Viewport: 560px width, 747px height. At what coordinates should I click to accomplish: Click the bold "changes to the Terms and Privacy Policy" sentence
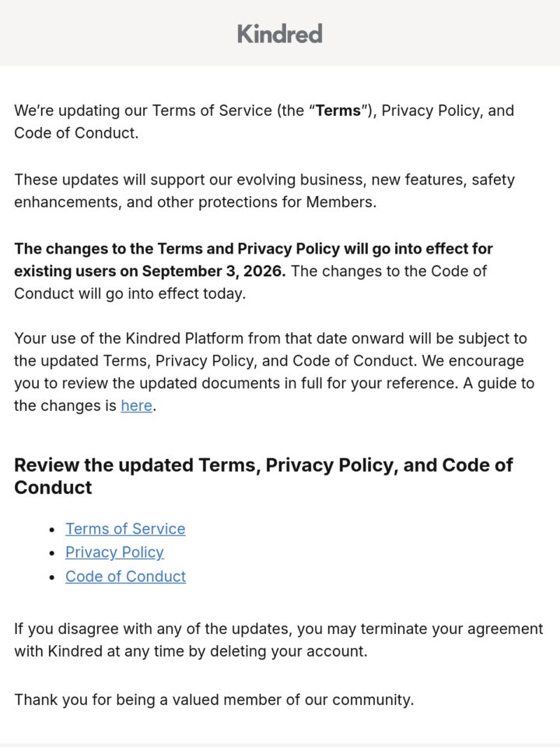254,260
